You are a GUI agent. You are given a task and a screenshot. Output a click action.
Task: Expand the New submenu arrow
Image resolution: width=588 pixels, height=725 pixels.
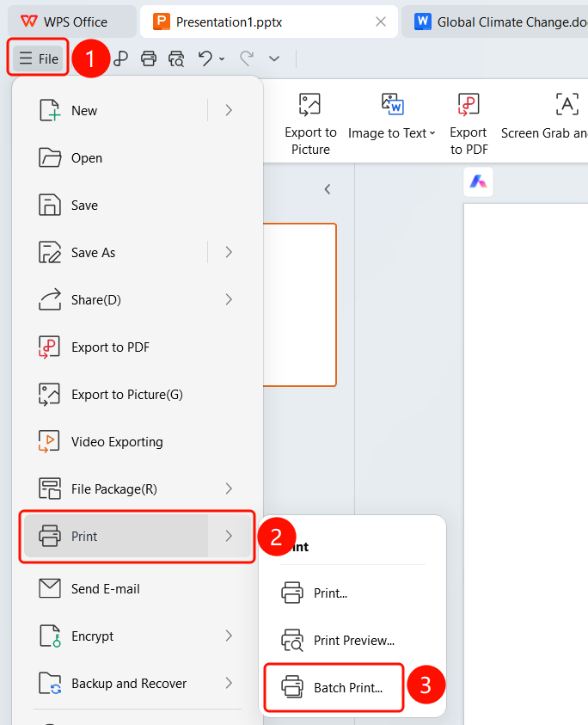pyautogui.click(x=229, y=110)
